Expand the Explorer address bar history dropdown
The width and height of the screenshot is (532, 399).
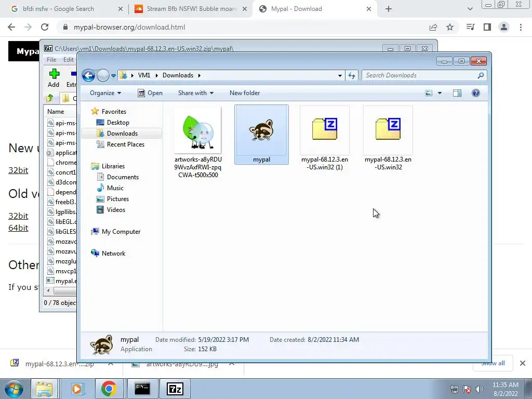[x=340, y=75]
